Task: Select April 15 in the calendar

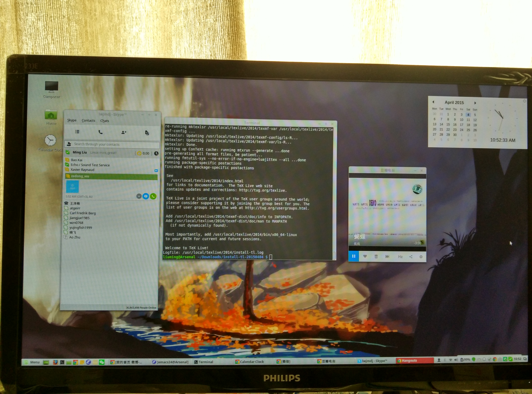Action: tap(448, 125)
